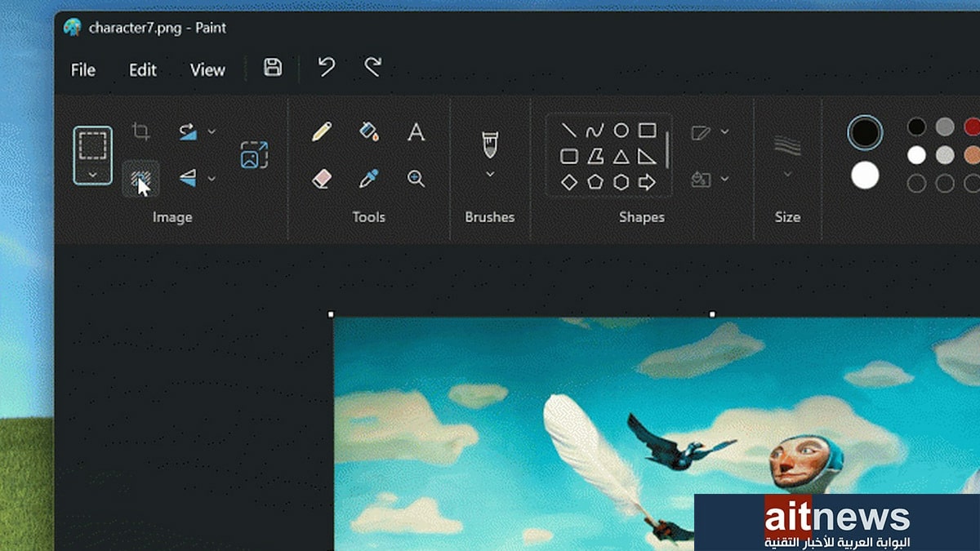Click the canvas top-center selection handle
The image size is (980, 551).
(713, 314)
